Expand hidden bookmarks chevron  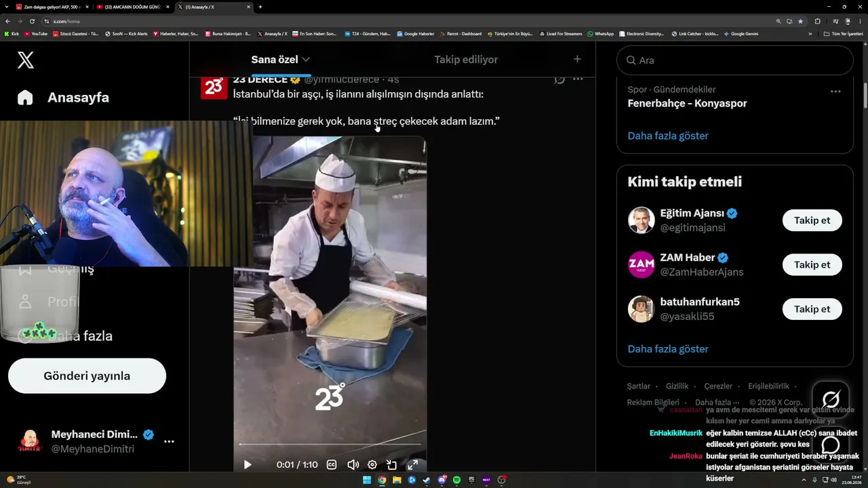click(x=810, y=33)
